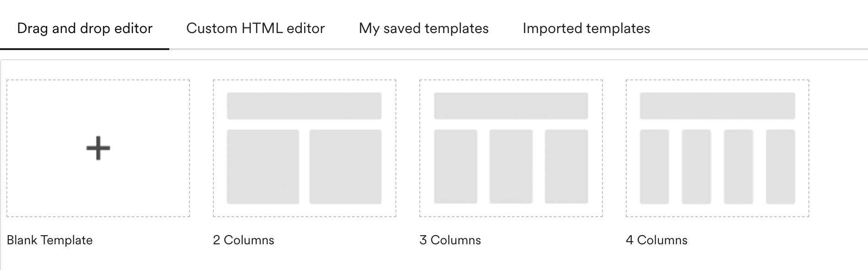Click second column block of 4 Columns preview
868x270 pixels.
coord(696,167)
